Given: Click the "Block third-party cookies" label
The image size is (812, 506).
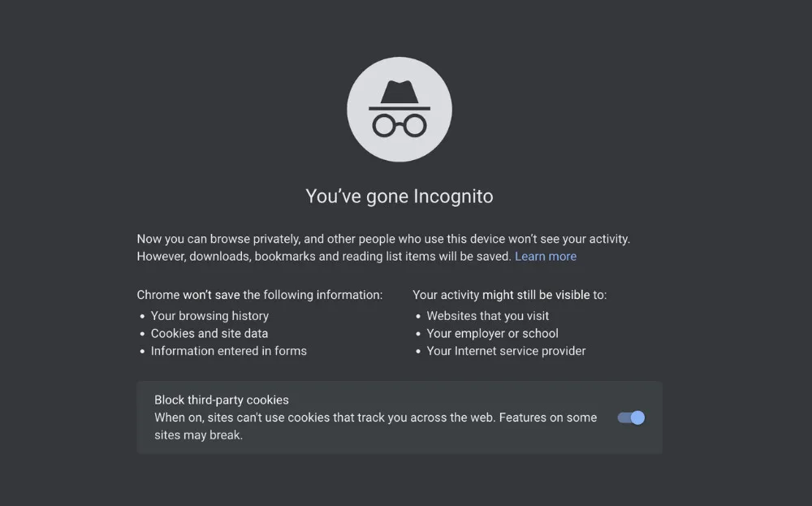Looking at the screenshot, I should pos(222,400).
